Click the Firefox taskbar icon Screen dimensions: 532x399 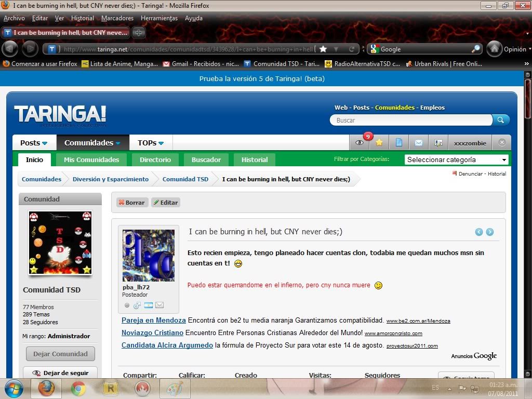[x=46, y=389]
